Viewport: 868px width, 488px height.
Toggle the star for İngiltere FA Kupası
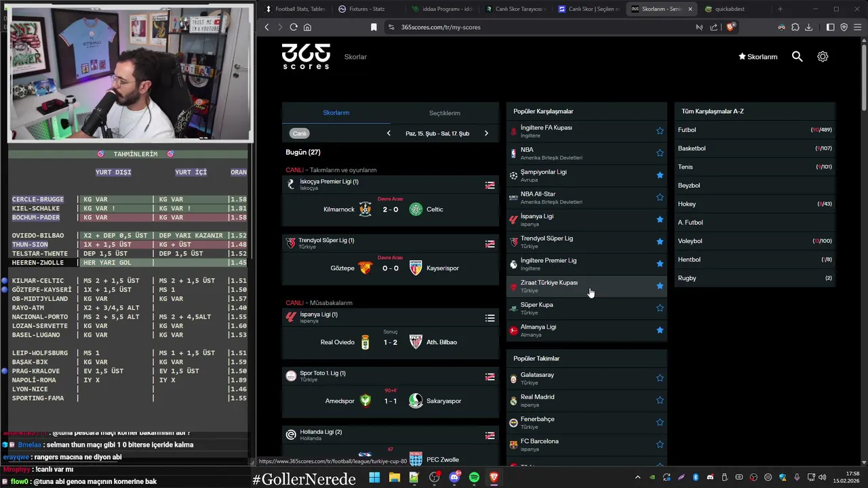pyautogui.click(x=660, y=131)
